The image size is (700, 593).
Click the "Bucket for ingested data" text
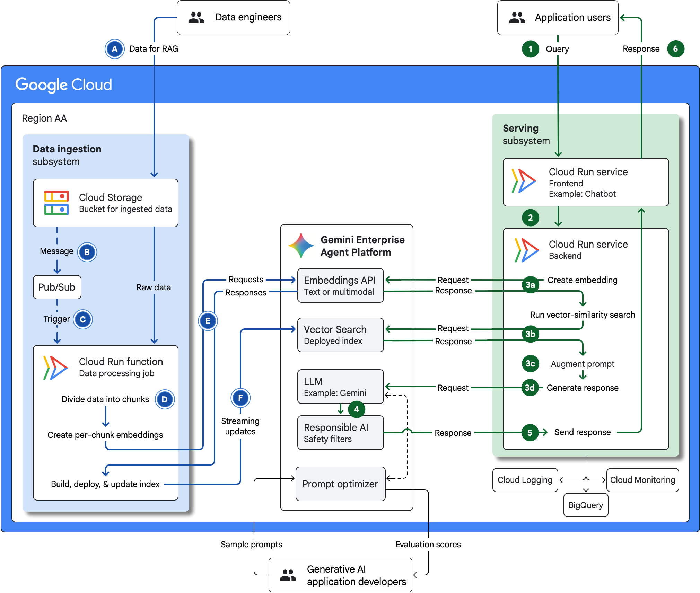125,209
